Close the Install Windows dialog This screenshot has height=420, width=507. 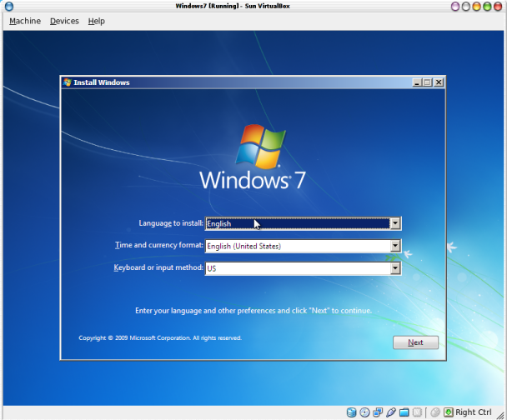click(x=439, y=82)
